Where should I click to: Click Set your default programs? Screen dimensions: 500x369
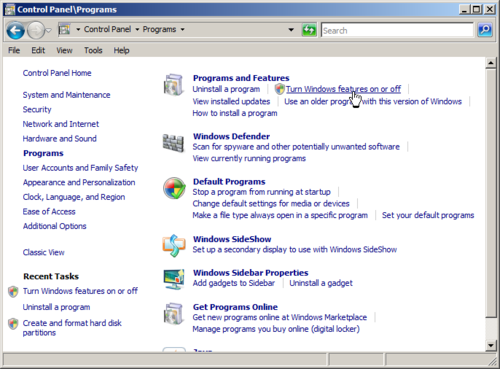pos(428,215)
